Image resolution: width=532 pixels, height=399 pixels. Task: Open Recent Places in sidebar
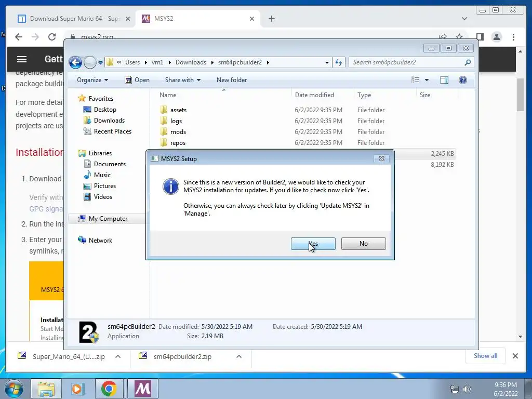coord(112,131)
